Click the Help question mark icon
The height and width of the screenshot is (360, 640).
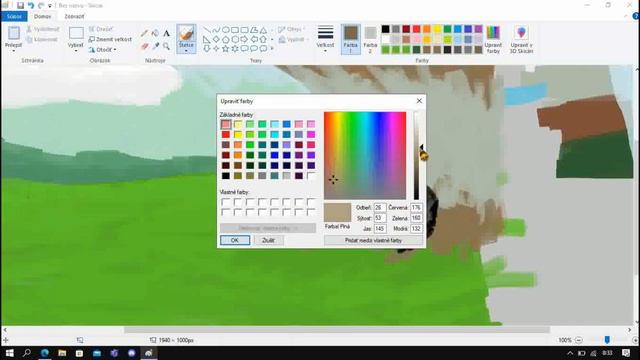click(x=636, y=16)
